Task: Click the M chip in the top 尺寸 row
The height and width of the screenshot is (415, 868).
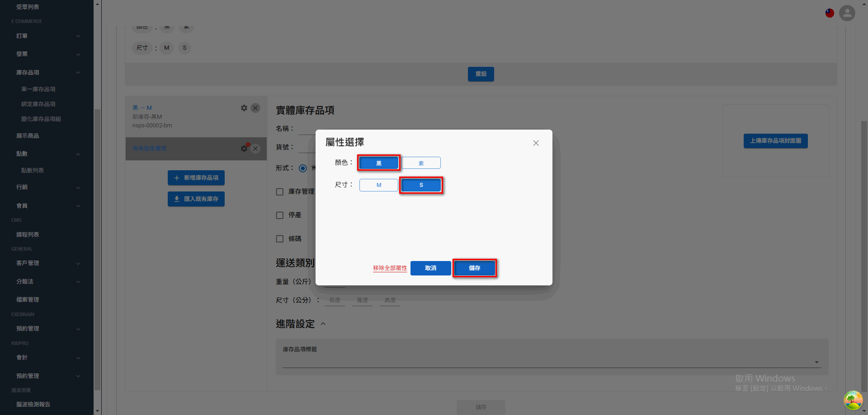Action: pos(167,48)
